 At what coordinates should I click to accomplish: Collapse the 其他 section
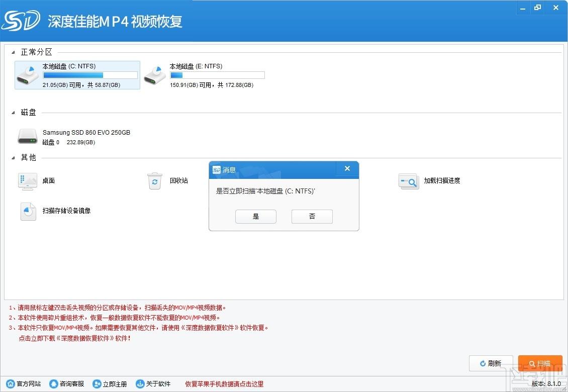14,158
